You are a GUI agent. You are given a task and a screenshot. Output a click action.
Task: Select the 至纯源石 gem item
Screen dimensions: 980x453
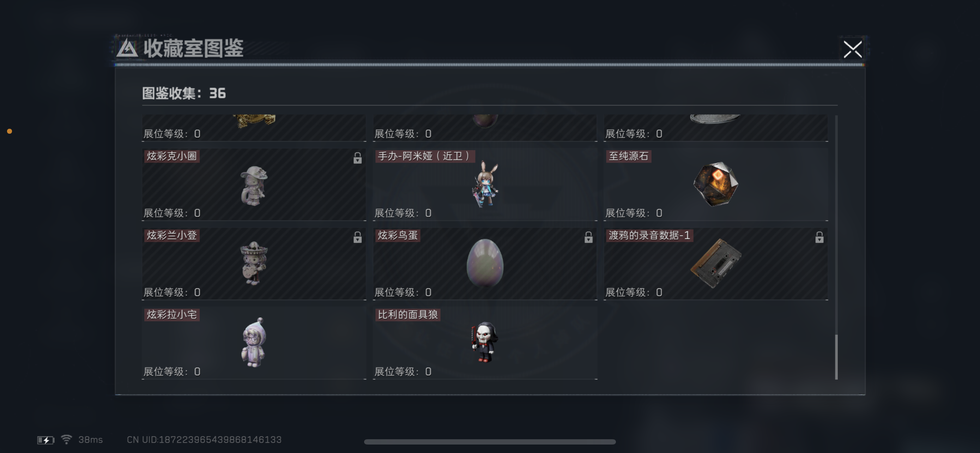pyautogui.click(x=716, y=184)
